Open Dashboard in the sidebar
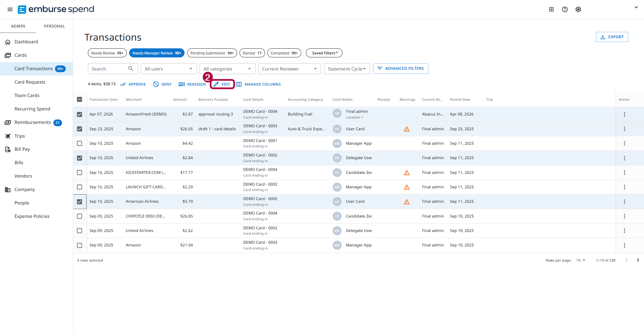 tap(26, 42)
